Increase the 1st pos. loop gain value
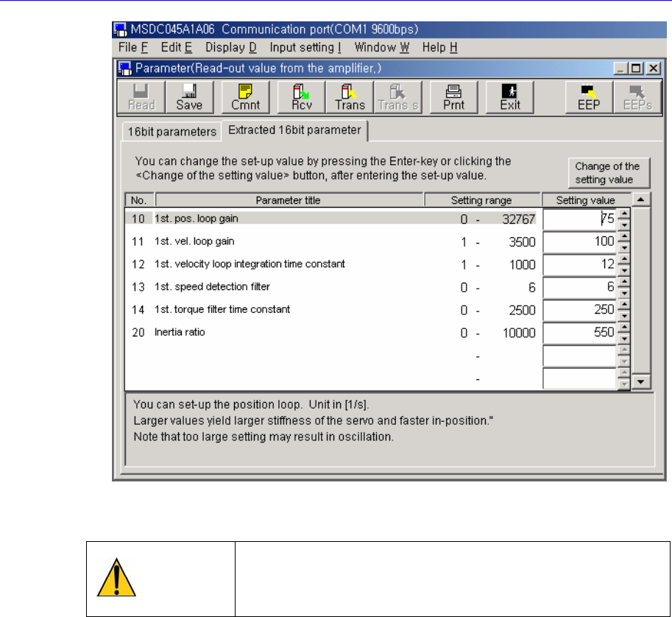The image size is (672, 617). point(624,214)
